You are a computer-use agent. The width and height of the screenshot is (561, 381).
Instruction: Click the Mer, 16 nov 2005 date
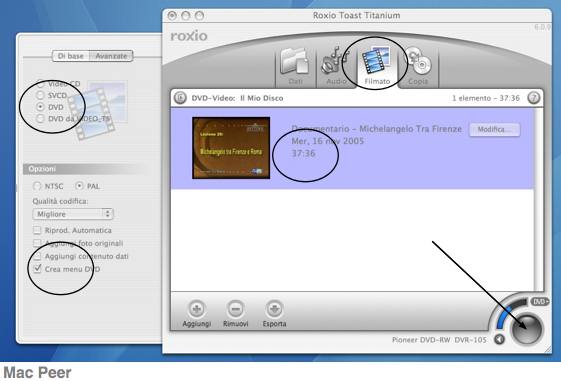pos(327,141)
